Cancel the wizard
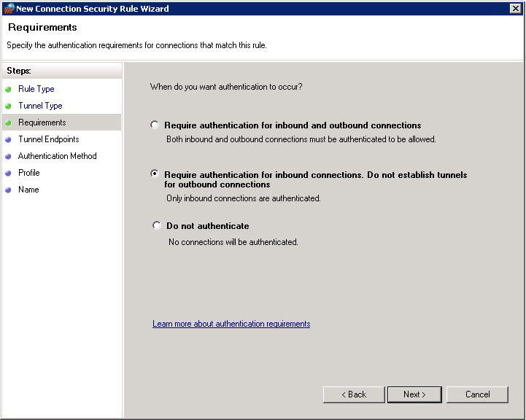Image resolution: width=526 pixels, height=420 pixels. click(477, 394)
